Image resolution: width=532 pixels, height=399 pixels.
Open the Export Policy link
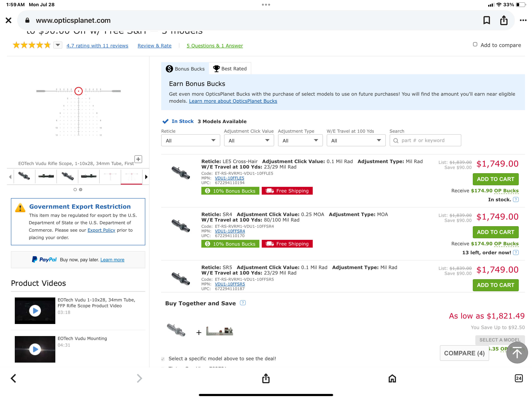pos(101,230)
